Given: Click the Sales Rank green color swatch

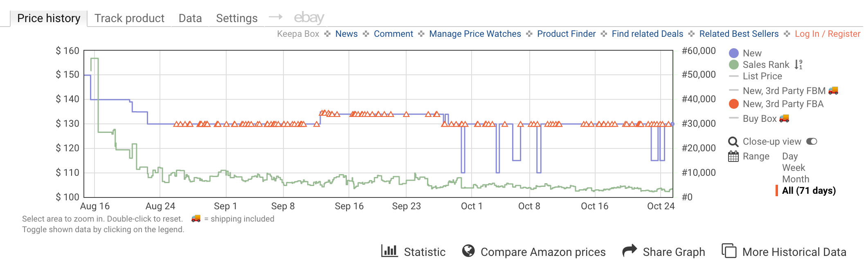Looking at the screenshot, I should point(734,65).
